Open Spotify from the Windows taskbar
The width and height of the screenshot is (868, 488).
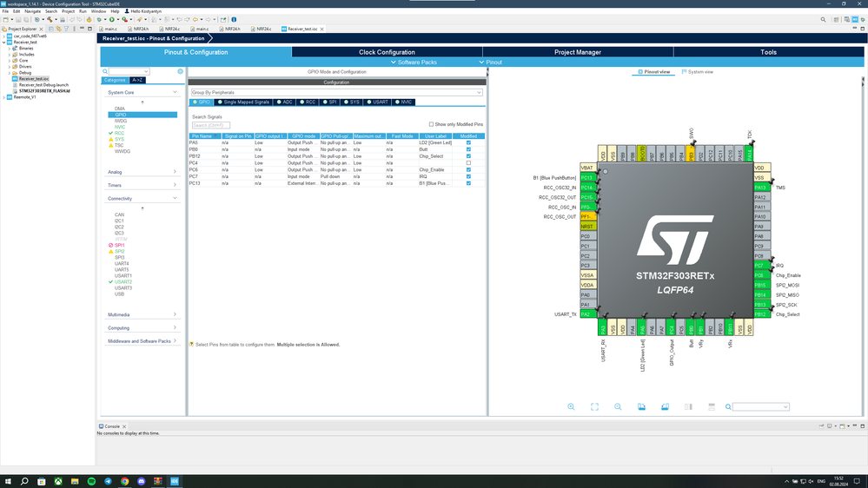91,481
